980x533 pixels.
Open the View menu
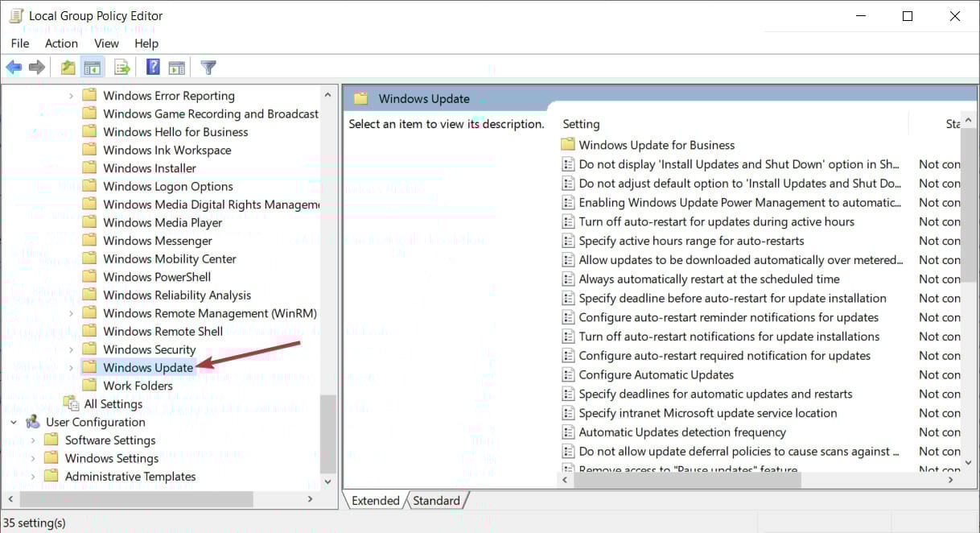106,43
